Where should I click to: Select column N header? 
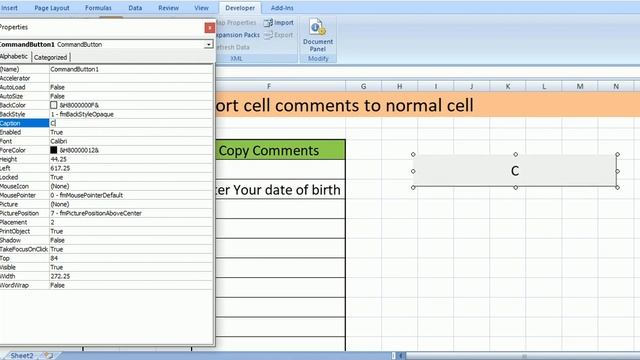click(x=616, y=86)
